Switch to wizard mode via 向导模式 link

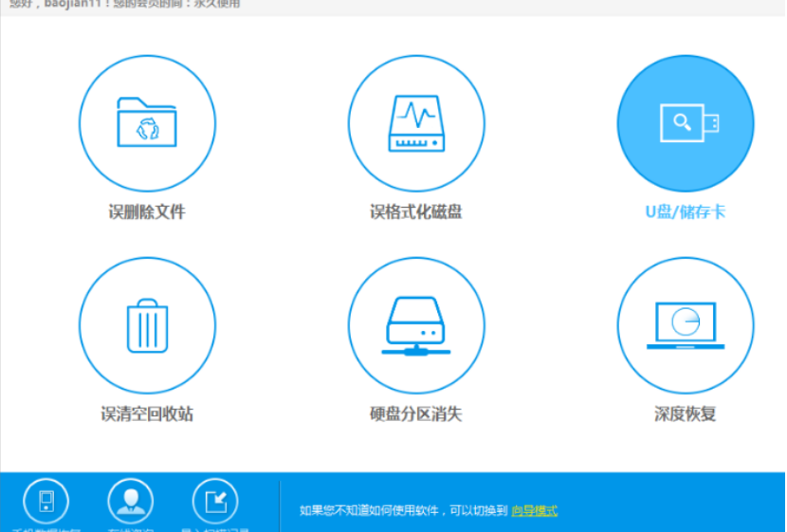pos(534,510)
